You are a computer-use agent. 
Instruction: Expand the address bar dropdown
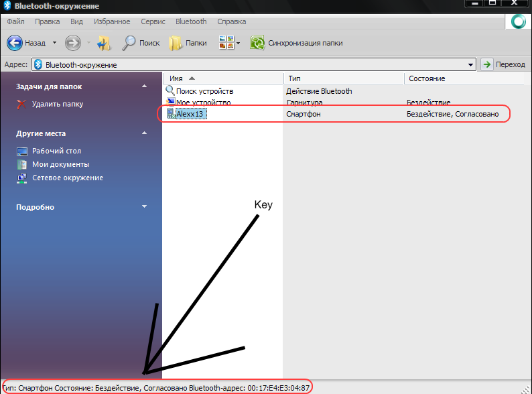point(472,64)
